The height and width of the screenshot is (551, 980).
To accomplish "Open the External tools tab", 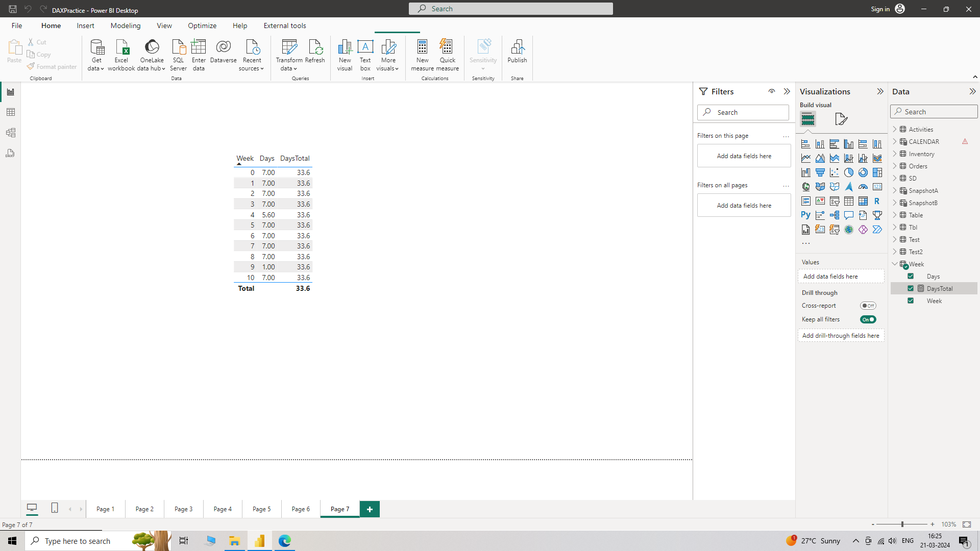I will coord(285,26).
